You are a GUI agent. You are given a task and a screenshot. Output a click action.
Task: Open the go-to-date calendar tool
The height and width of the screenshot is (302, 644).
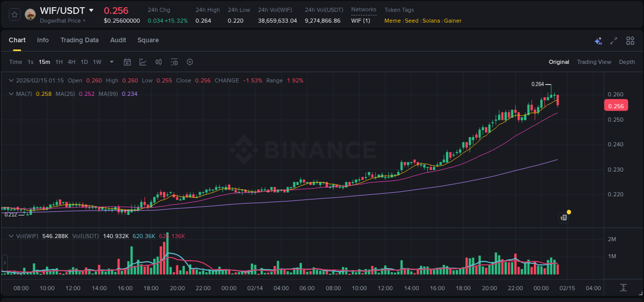[x=127, y=62]
